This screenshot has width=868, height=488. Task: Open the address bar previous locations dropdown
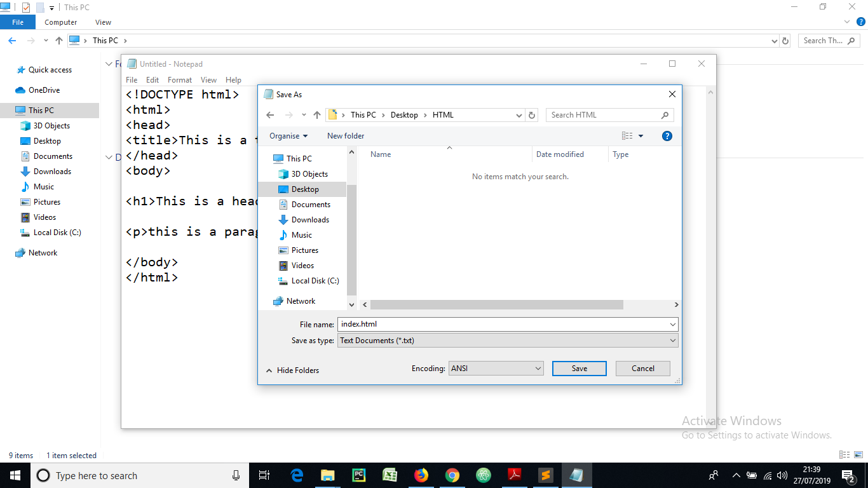click(520, 115)
